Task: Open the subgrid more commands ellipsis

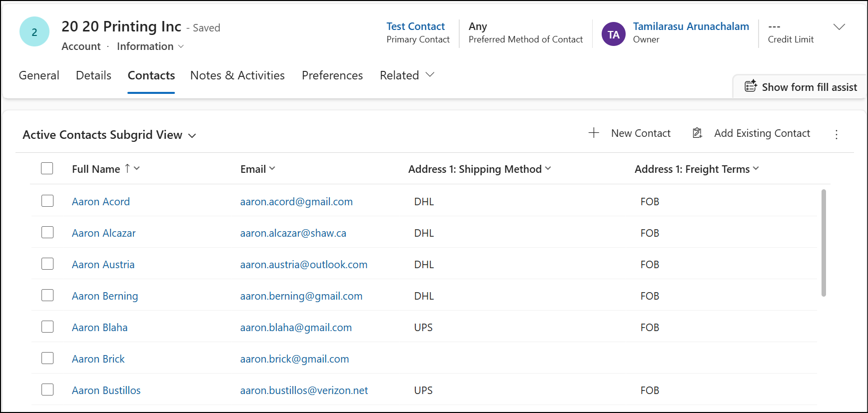Action: [837, 134]
